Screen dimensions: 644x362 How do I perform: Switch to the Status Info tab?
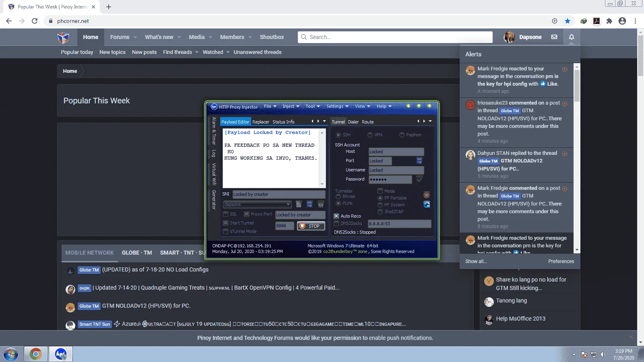283,122
